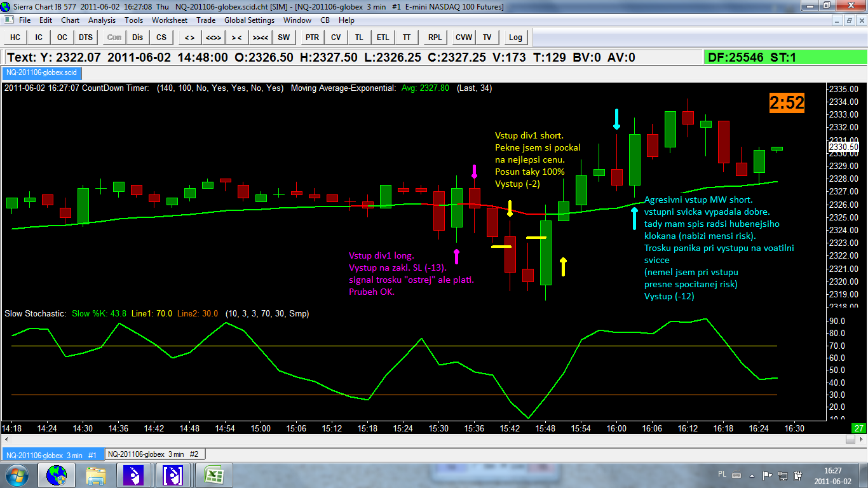Click the '>><<' bar spacing button
The image size is (868, 488).
[x=260, y=37]
